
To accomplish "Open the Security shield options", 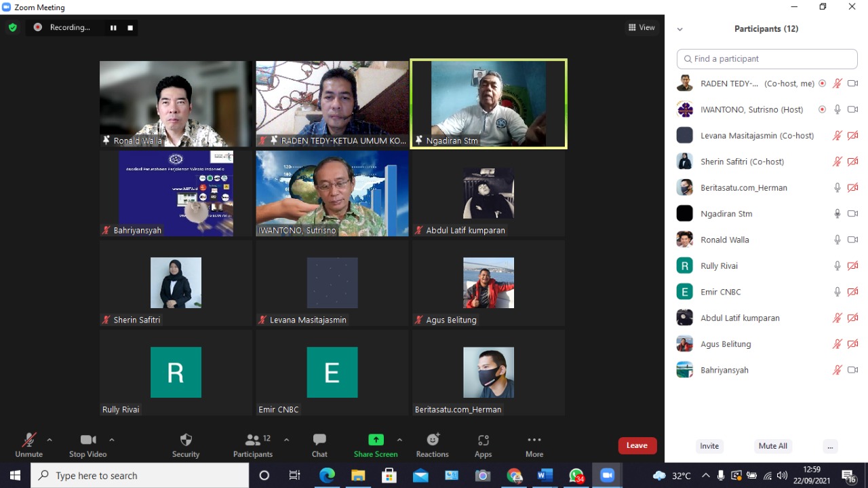I will click(186, 445).
